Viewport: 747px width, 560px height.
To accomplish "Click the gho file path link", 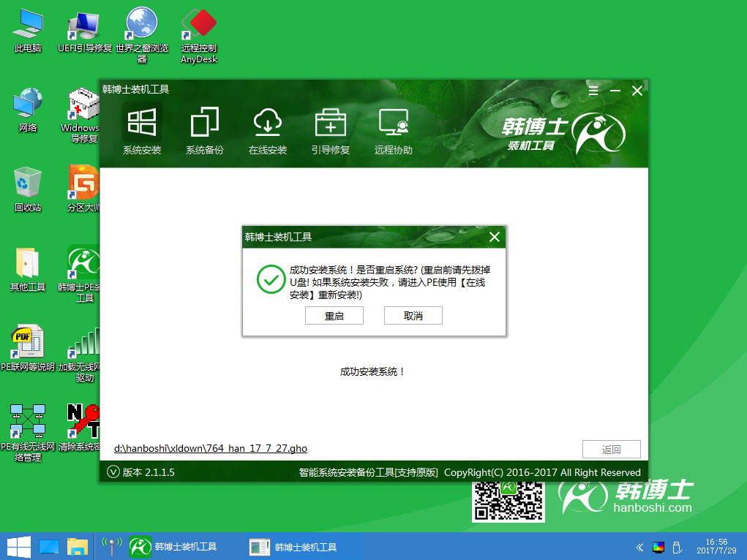I will [211, 449].
